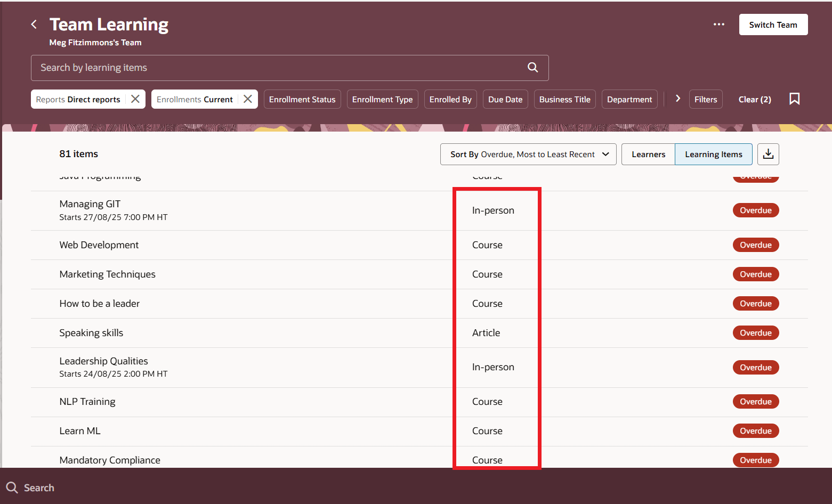Click the bookmark saved-search icon

795,99
